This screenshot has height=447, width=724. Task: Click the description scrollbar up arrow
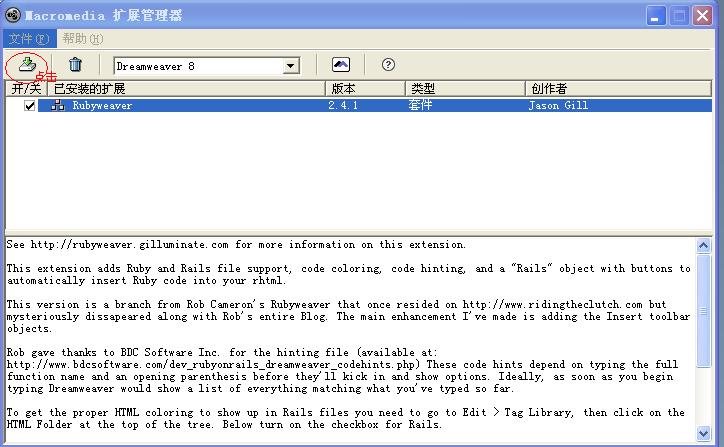click(704, 246)
